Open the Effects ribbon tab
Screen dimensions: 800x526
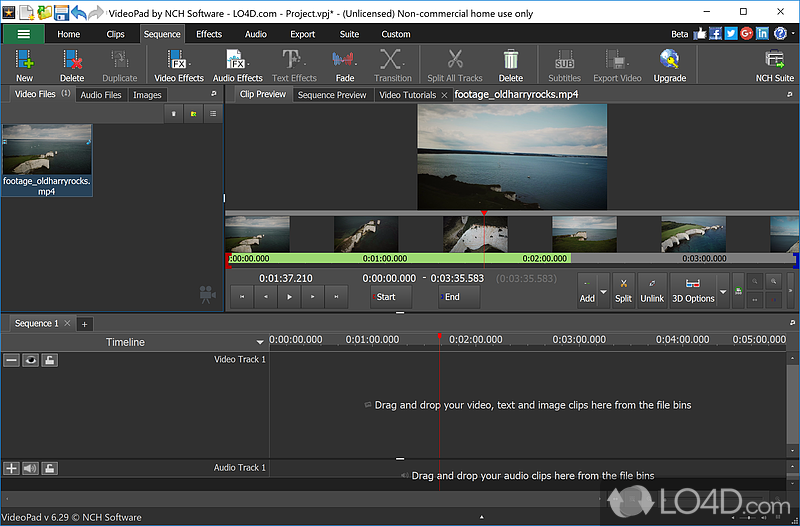[209, 34]
